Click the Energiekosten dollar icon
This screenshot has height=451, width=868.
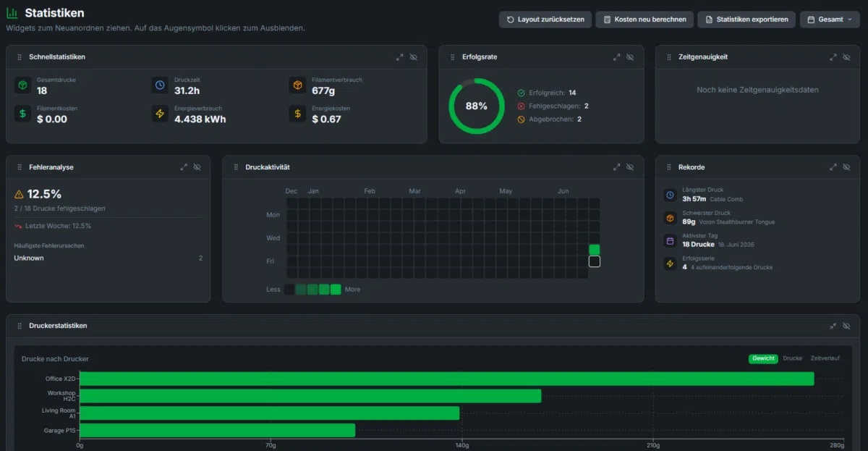pyautogui.click(x=297, y=114)
